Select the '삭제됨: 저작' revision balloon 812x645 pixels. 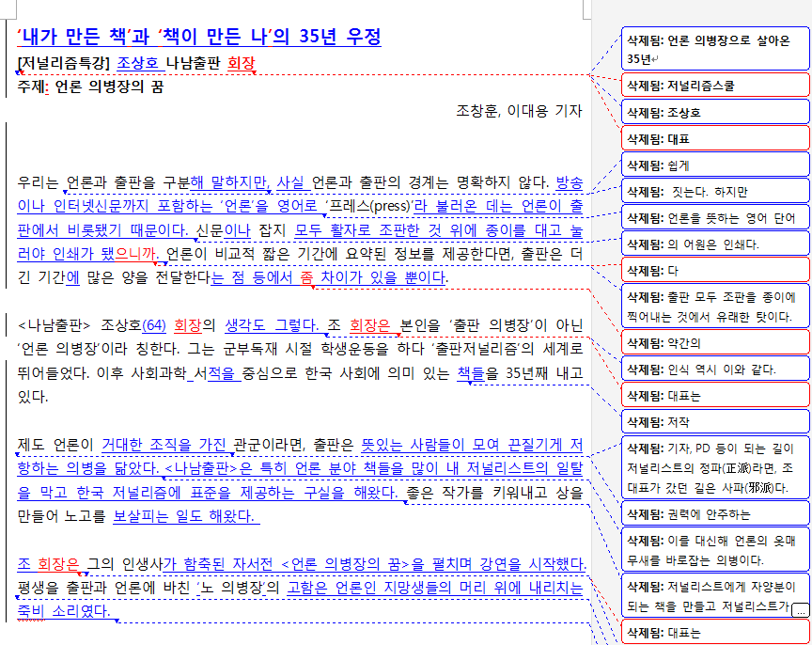(x=712, y=420)
